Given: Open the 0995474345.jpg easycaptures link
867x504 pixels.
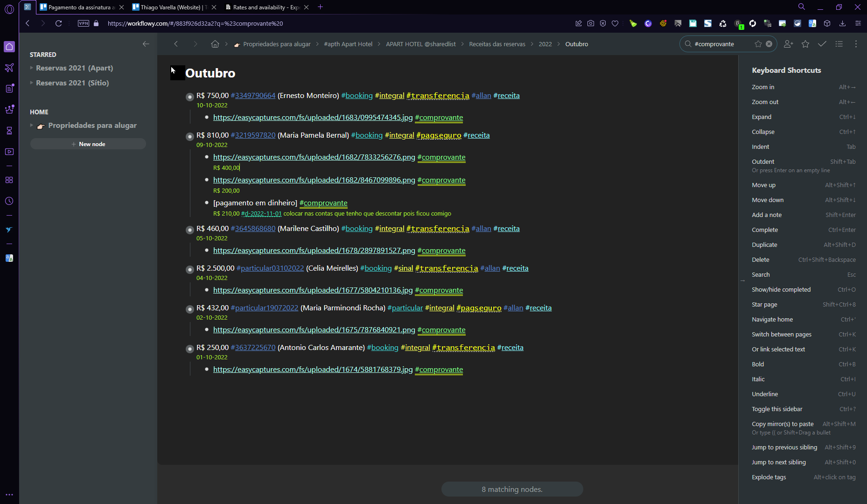Looking at the screenshot, I should (x=313, y=118).
